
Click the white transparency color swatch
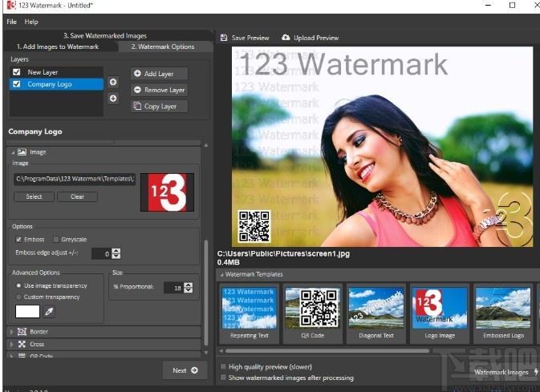pyautogui.click(x=27, y=312)
